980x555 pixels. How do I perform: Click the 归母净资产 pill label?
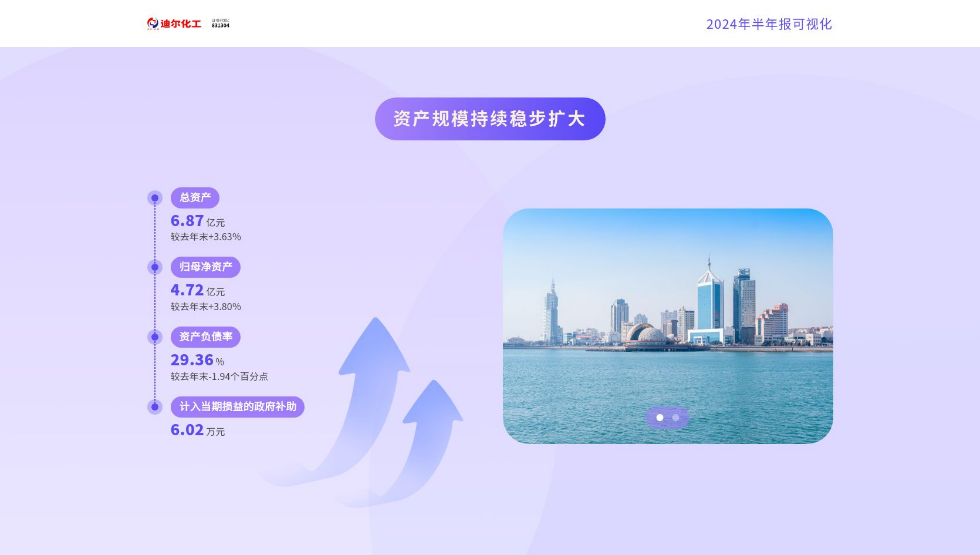point(205,267)
